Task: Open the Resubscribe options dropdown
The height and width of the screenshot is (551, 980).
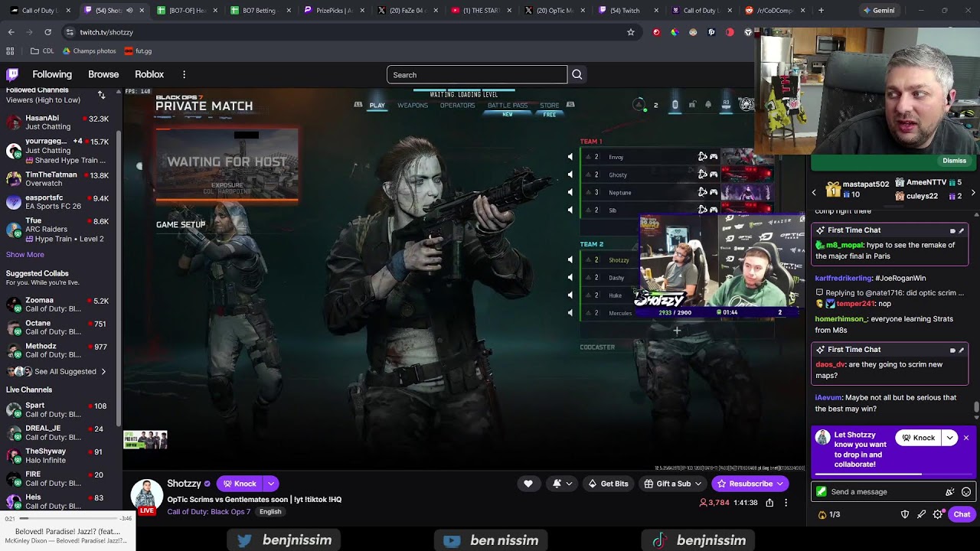Action: [x=780, y=484]
